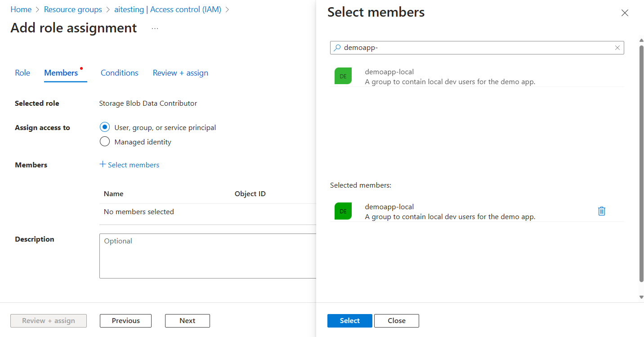Clear the demoapp- search text via the X icon

point(617,47)
